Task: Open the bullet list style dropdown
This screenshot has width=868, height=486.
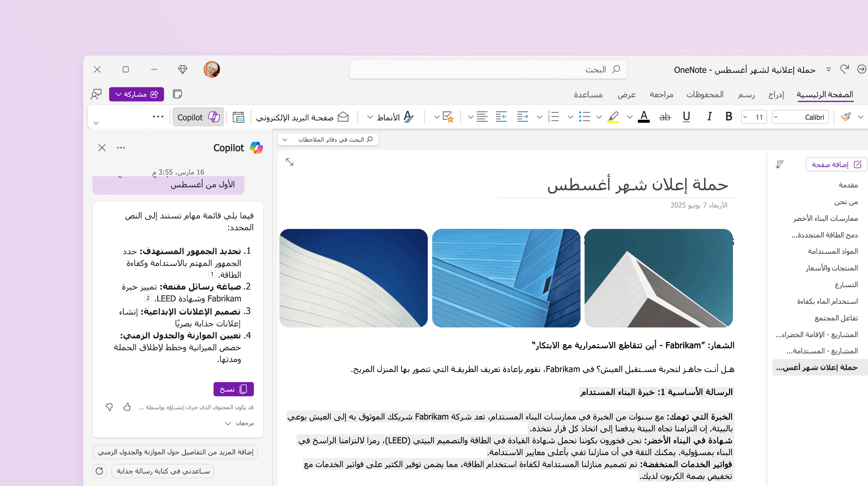Action: click(570, 117)
